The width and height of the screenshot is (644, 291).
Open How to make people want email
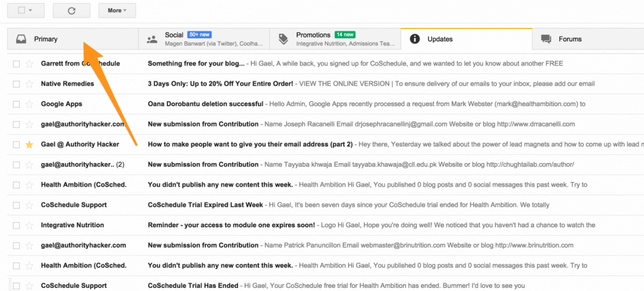250,145
